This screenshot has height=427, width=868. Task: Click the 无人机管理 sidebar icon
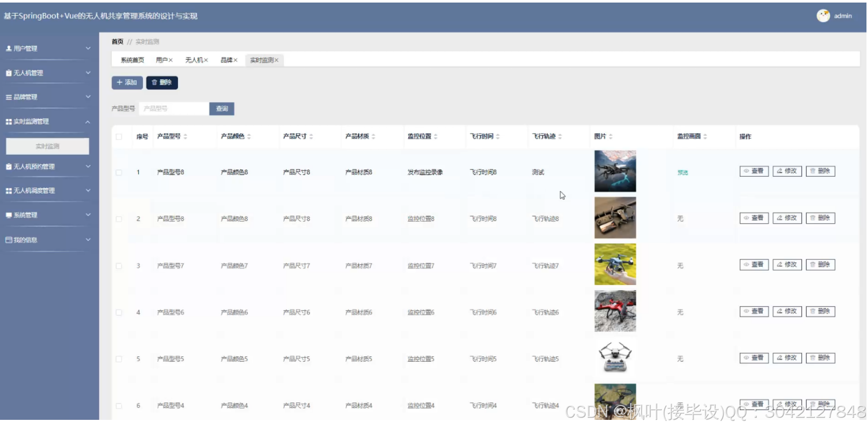(x=9, y=73)
